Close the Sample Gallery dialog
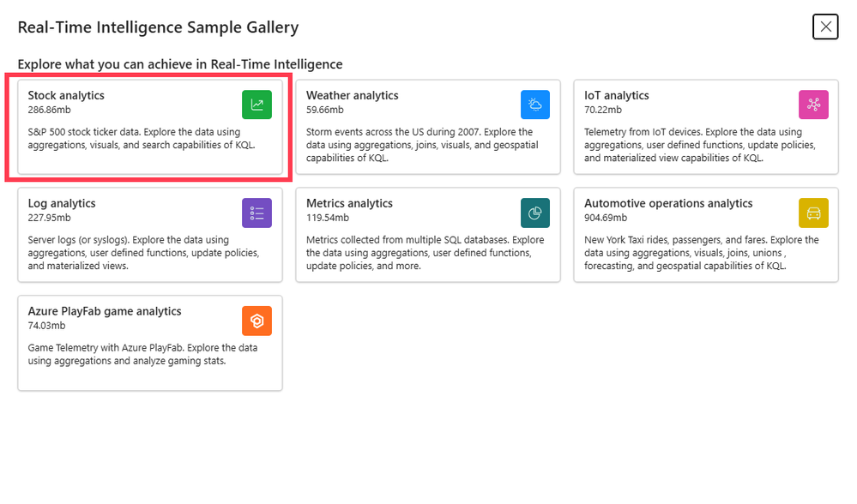The image size is (857, 504). (x=825, y=27)
